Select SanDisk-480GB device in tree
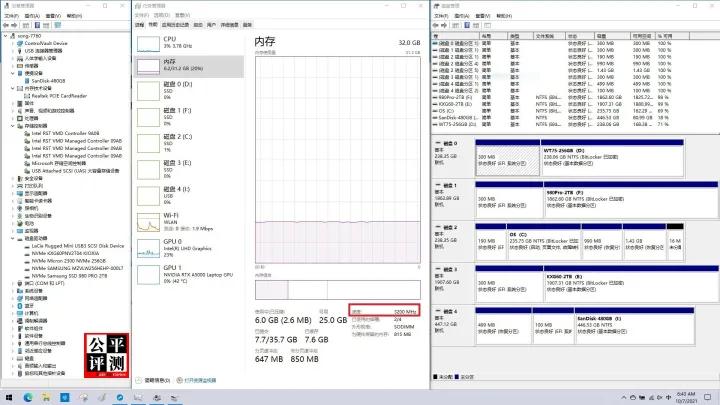Screen dimensions: 720x405 48,81
